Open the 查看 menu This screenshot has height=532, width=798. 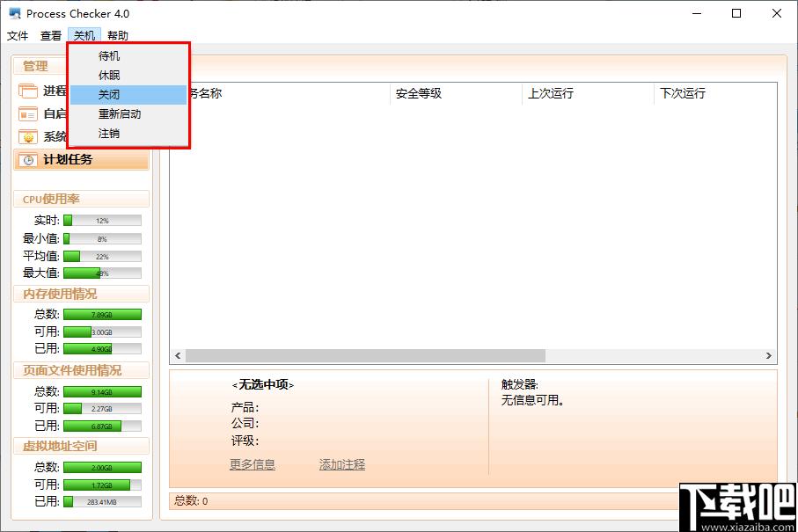tap(51, 35)
